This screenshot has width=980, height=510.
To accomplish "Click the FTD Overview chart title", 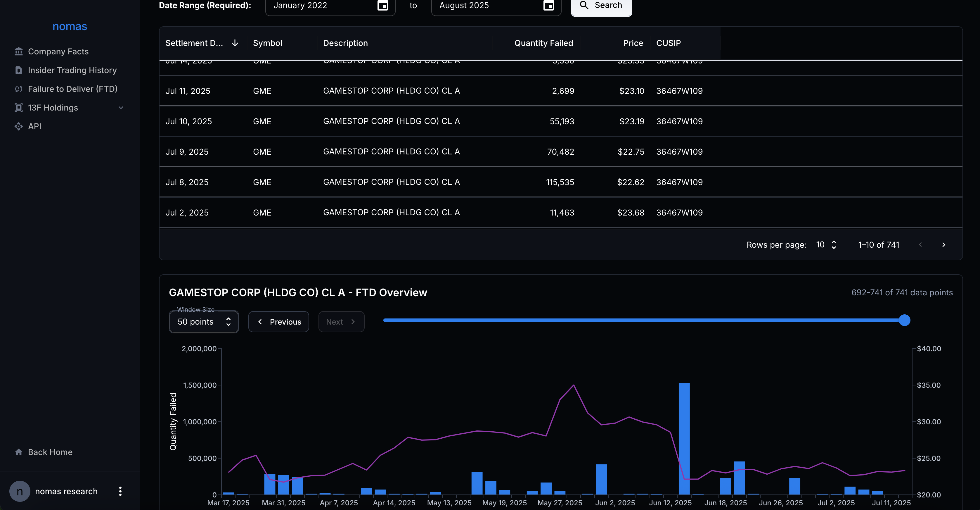I will coord(298,292).
